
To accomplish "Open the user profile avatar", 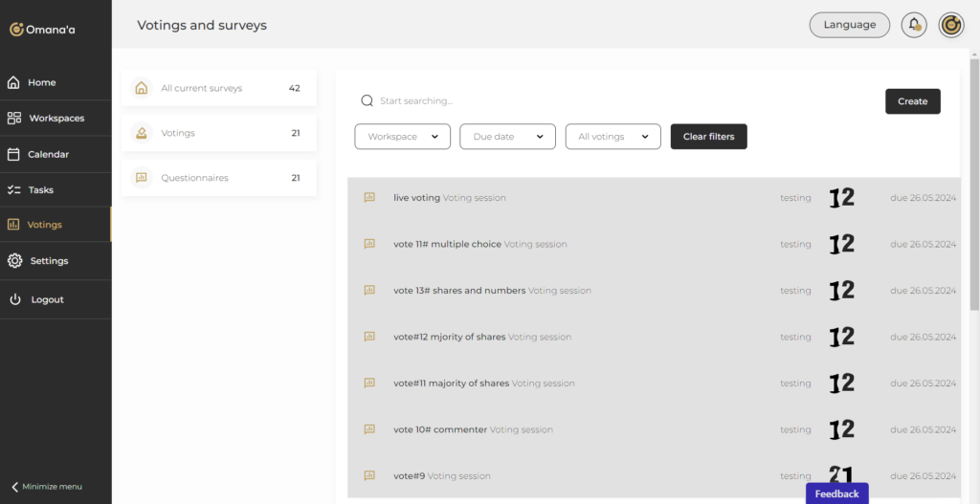I will [950, 25].
